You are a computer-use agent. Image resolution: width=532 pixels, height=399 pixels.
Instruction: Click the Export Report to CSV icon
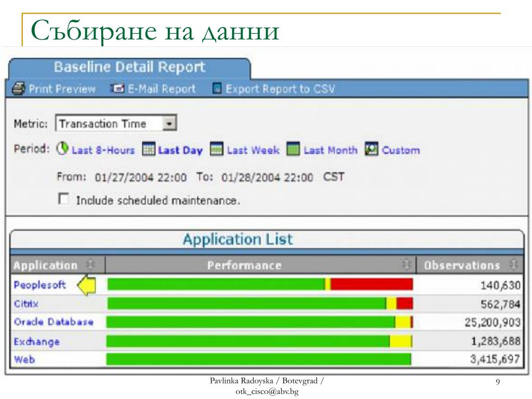(217, 88)
